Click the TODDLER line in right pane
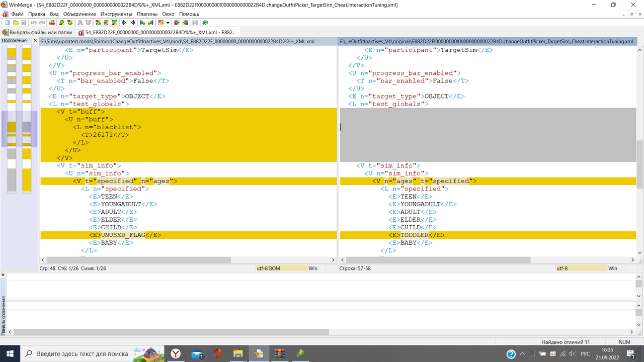644x362 pixels. [487, 235]
